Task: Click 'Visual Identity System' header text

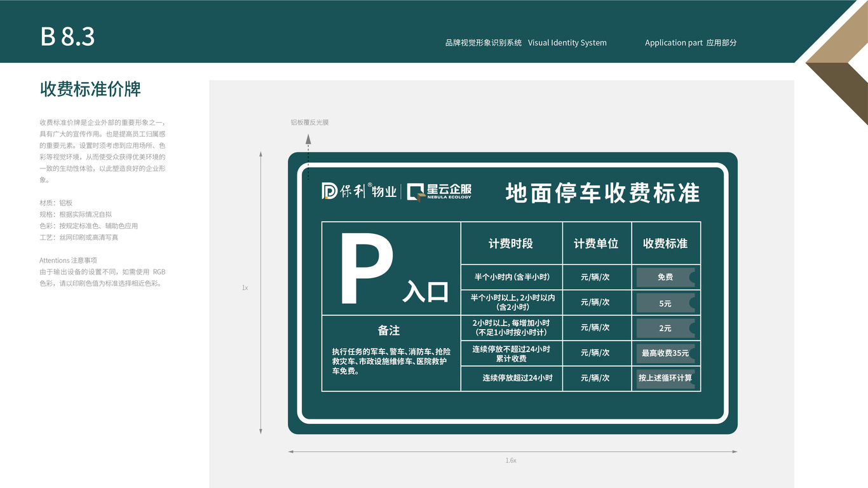Action: pos(567,43)
